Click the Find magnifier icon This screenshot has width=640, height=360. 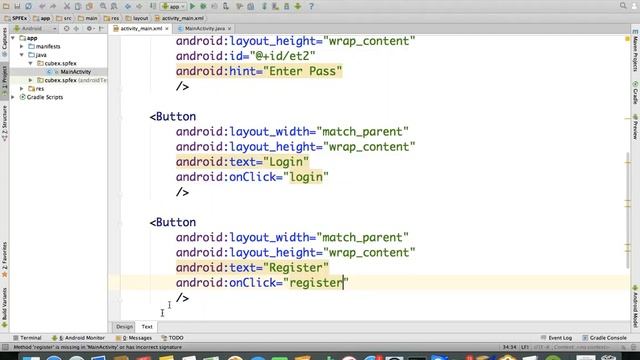(x=103, y=6)
